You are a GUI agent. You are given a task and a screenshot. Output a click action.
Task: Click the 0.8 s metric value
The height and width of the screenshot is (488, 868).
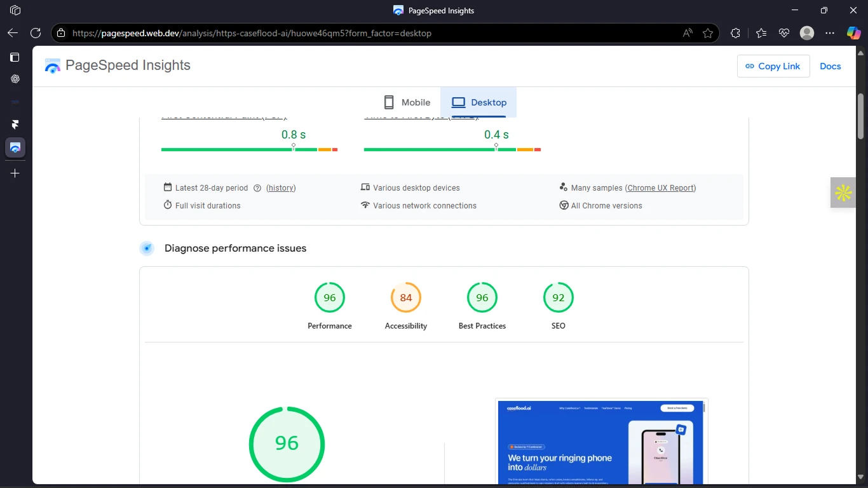[294, 135]
